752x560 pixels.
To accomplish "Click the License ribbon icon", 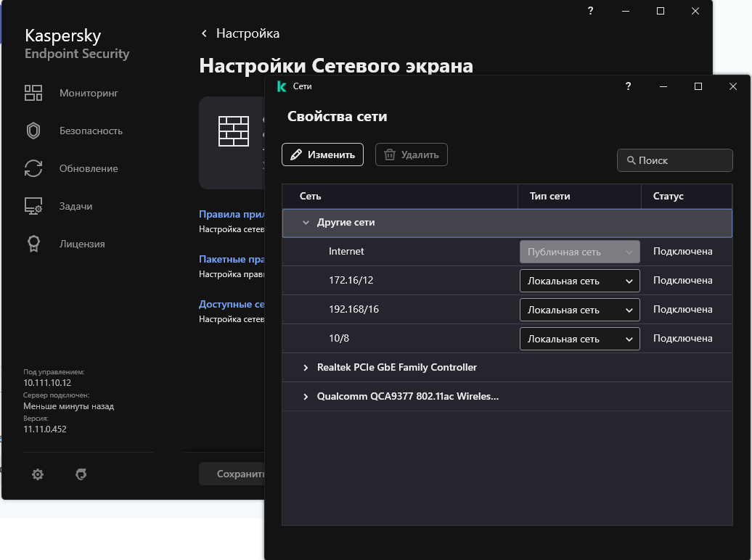I will tap(33, 244).
